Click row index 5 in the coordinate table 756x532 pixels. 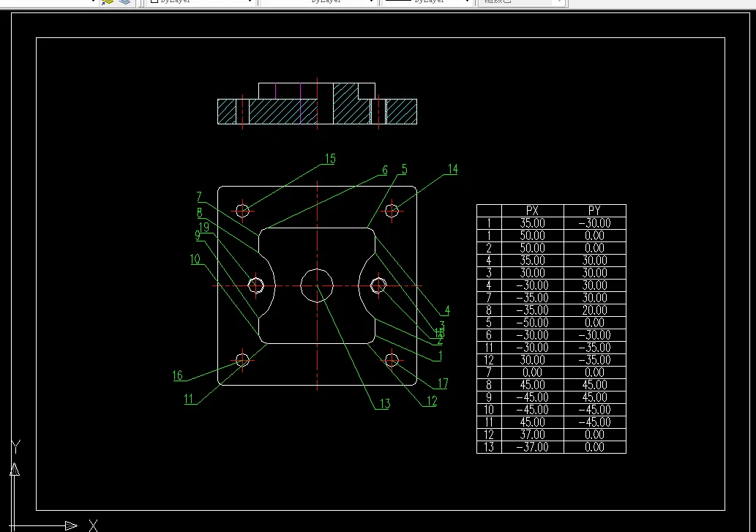coord(489,323)
